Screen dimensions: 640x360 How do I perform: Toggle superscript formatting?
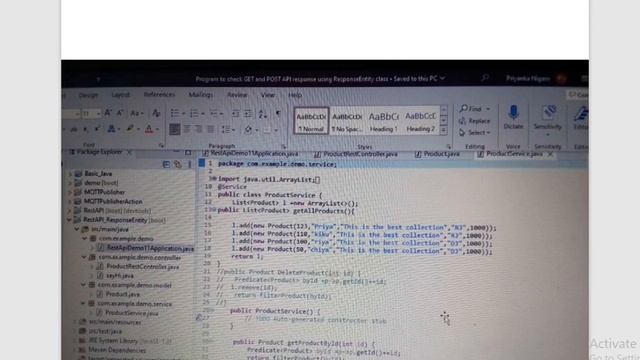[98, 129]
